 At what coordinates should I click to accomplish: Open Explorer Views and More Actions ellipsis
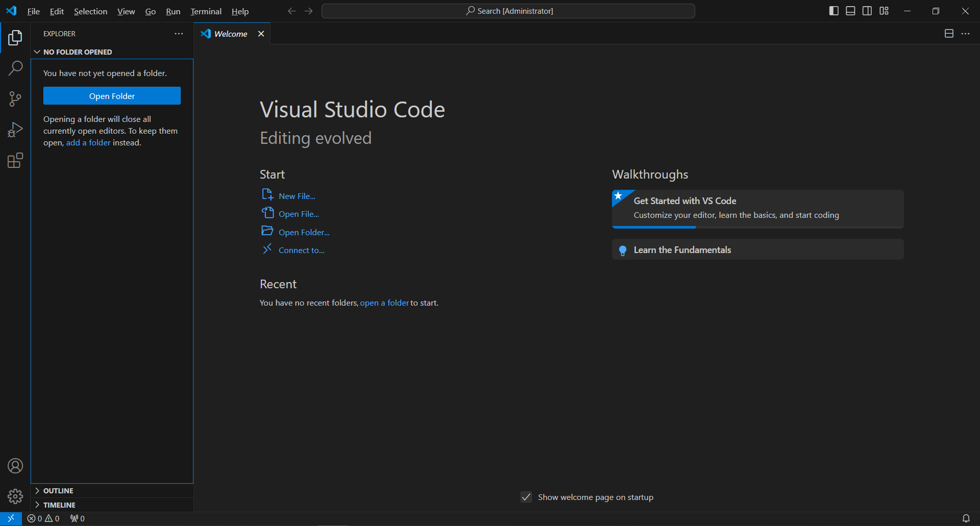point(179,34)
